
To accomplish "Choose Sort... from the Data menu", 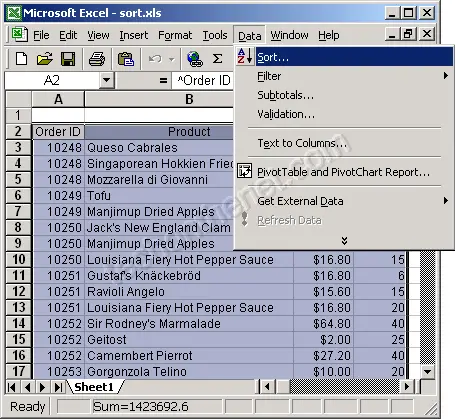I will pyautogui.click(x=344, y=57).
